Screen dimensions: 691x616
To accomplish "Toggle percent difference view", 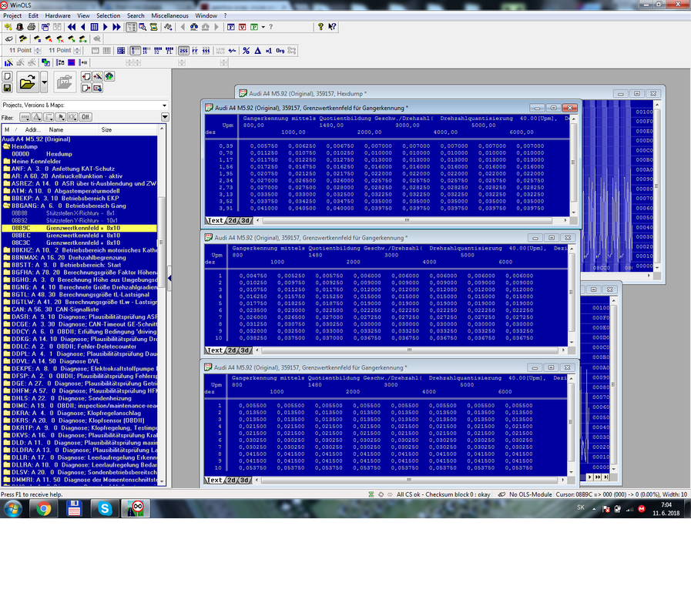I will [x=247, y=51].
